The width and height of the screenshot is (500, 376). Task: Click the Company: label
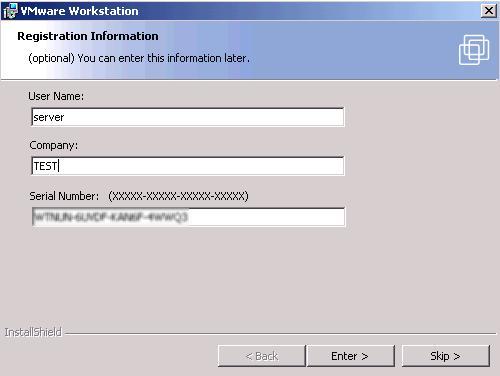[53, 145]
